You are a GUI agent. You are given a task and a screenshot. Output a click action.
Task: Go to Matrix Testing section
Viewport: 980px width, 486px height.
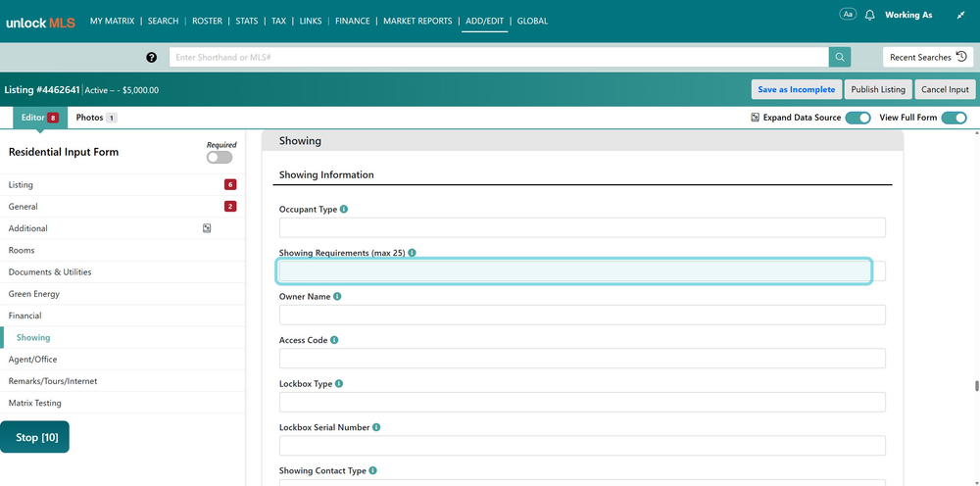tap(122, 403)
